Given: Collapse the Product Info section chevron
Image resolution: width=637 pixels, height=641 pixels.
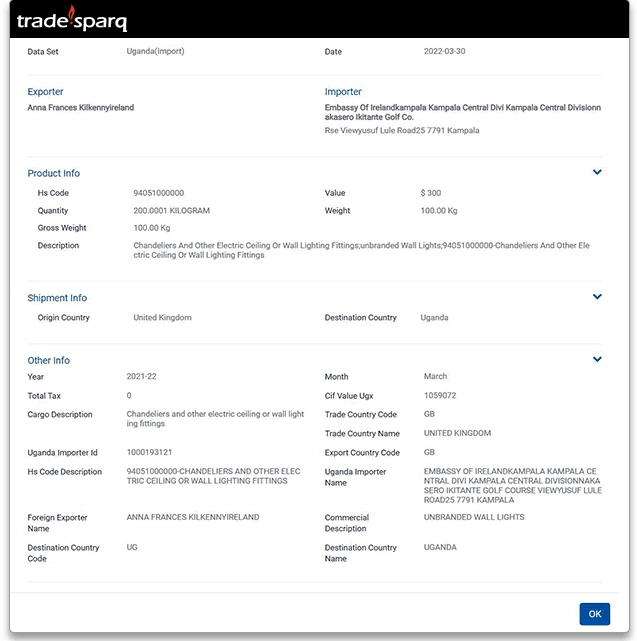Looking at the screenshot, I should pyautogui.click(x=597, y=172).
